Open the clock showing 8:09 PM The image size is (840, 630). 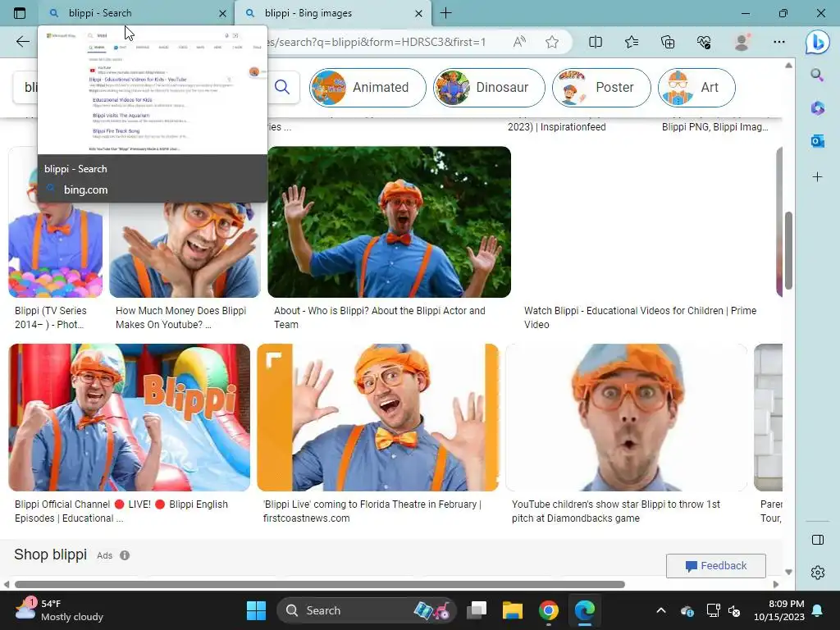coord(779,610)
